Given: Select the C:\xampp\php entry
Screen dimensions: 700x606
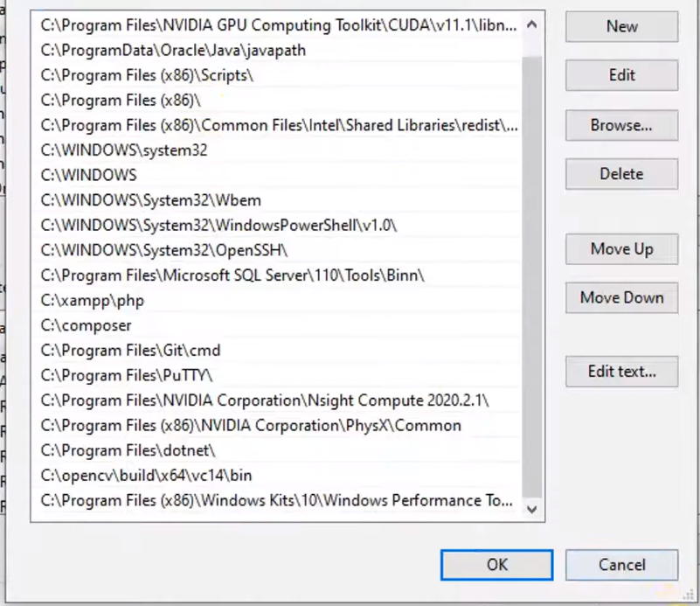Looking at the screenshot, I should [x=277, y=300].
